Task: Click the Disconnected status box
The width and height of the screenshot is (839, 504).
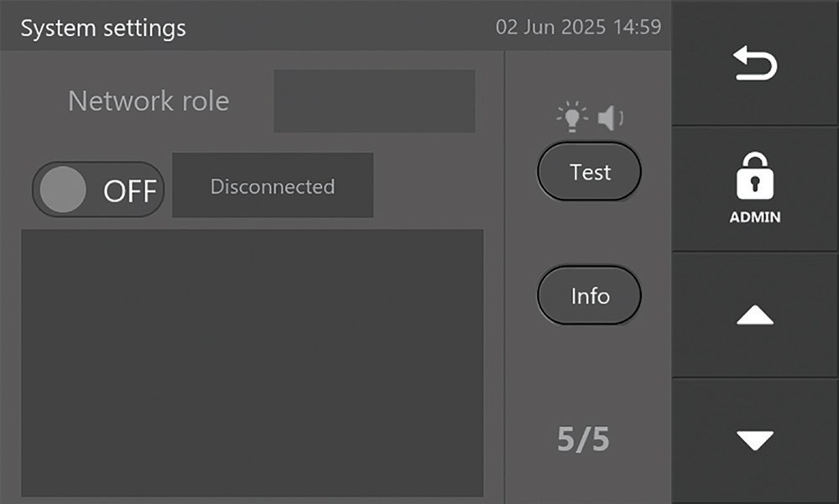Action: click(x=273, y=186)
